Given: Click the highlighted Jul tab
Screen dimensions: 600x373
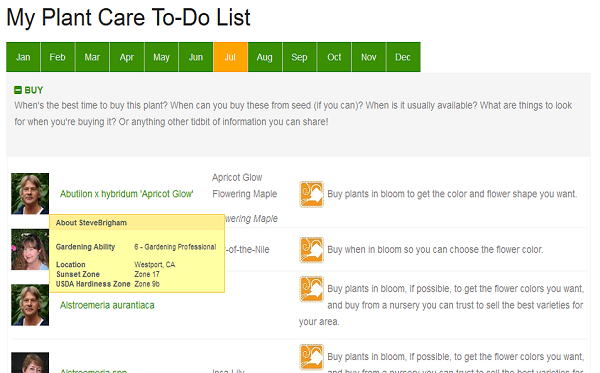Looking at the screenshot, I should 230,57.
